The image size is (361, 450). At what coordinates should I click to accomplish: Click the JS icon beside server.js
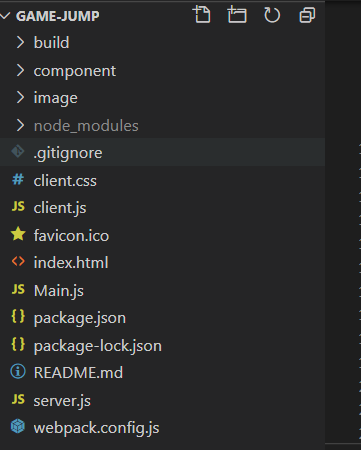coord(18,399)
